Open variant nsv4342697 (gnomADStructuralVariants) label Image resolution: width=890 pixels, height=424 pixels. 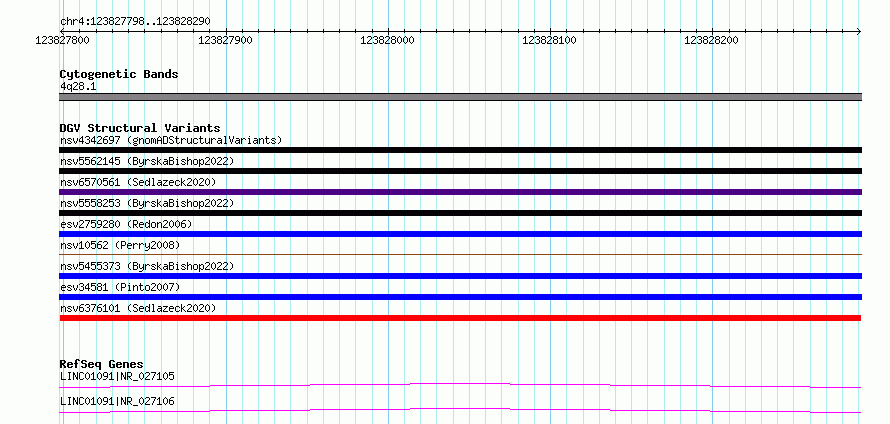click(x=171, y=140)
